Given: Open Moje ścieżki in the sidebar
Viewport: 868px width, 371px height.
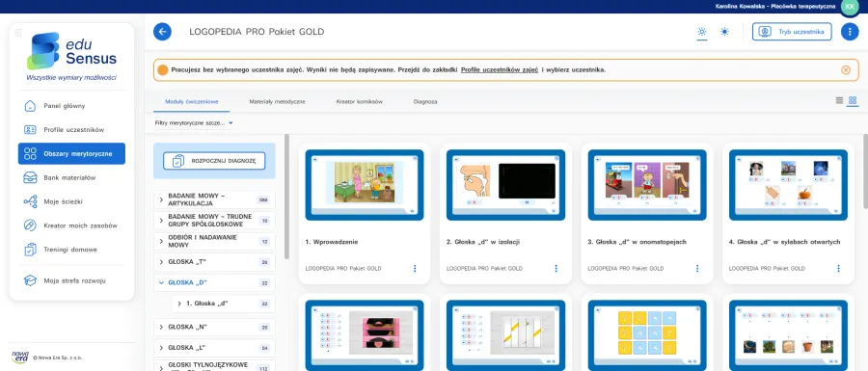Looking at the screenshot, I should click(x=71, y=201).
